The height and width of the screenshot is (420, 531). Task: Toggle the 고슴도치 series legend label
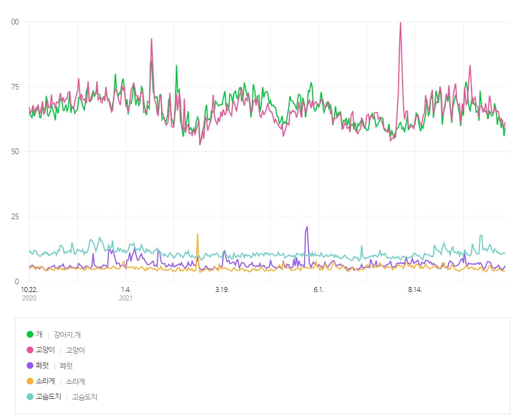[48, 397]
